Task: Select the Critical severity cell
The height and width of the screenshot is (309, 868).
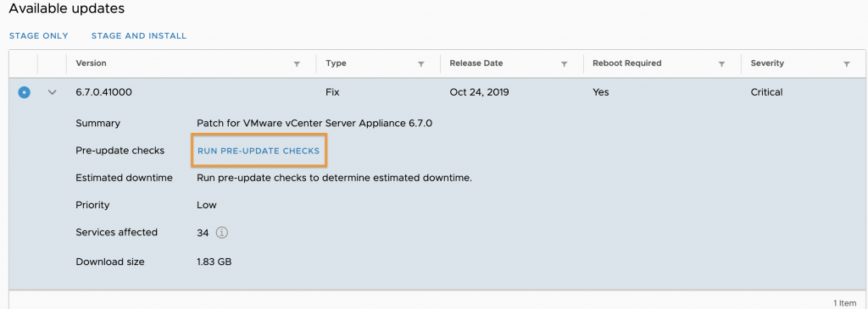Action: (x=766, y=92)
